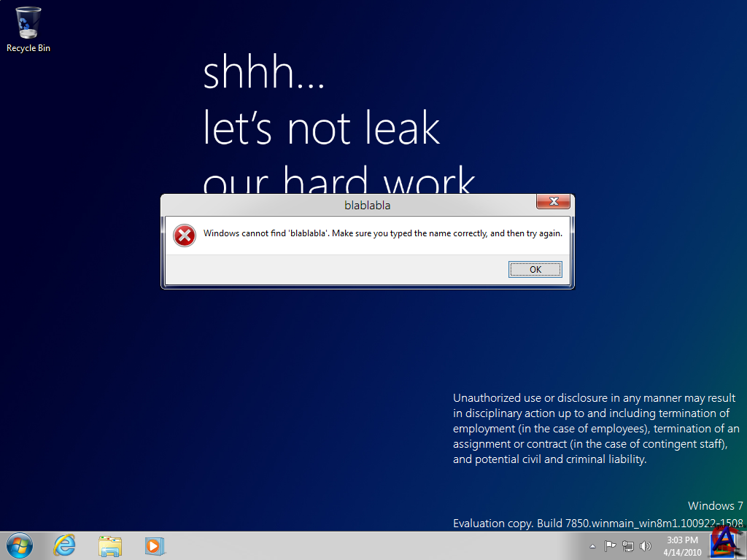Viewport: 747px width, 560px height.
Task: Open Action Center flag icon
Action: [x=610, y=546]
